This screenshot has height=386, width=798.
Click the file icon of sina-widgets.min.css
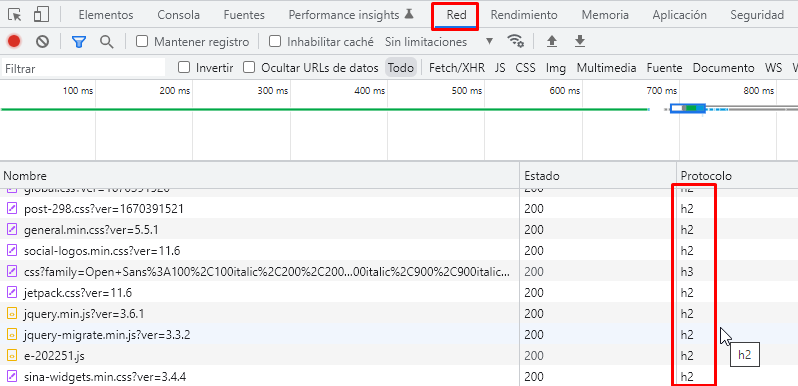click(12, 376)
